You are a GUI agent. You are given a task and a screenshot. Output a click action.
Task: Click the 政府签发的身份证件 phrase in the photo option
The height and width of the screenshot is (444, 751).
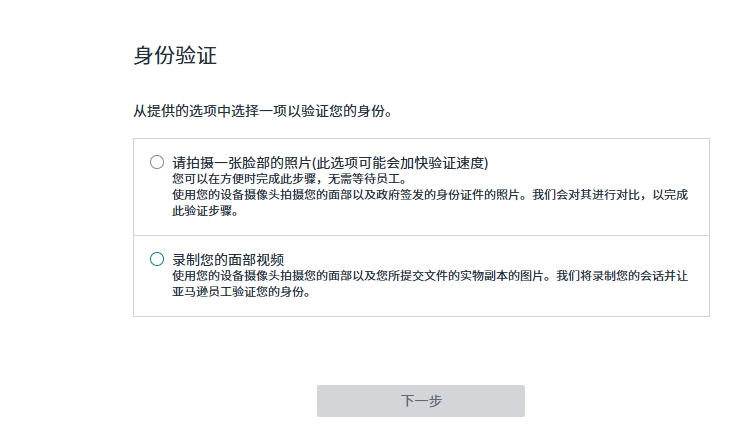point(430,195)
